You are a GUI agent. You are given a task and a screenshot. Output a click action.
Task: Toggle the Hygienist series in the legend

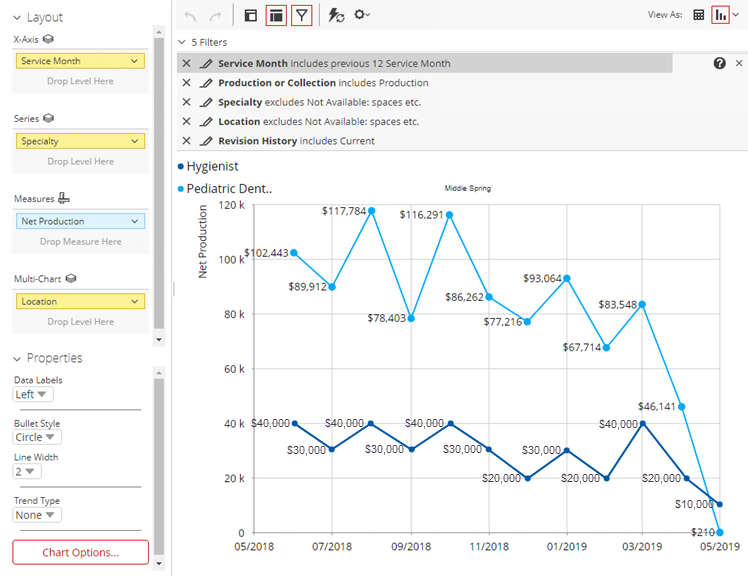[212, 166]
